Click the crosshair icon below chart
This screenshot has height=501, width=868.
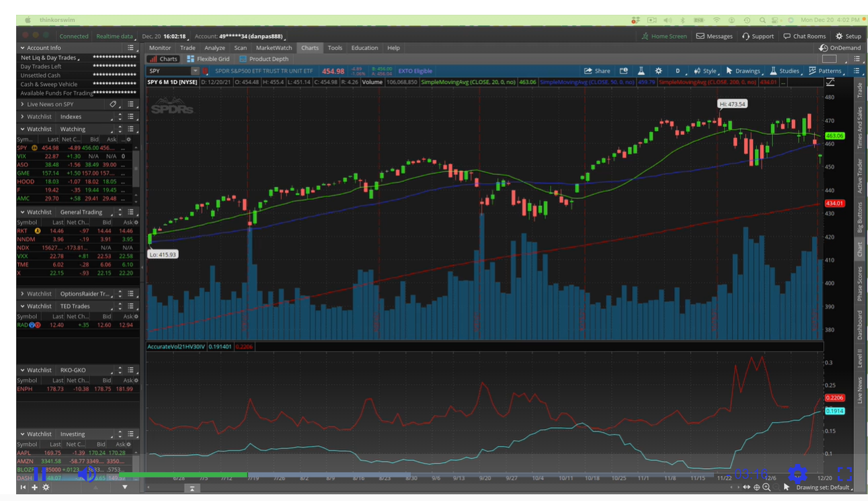click(x=756, y=487)
